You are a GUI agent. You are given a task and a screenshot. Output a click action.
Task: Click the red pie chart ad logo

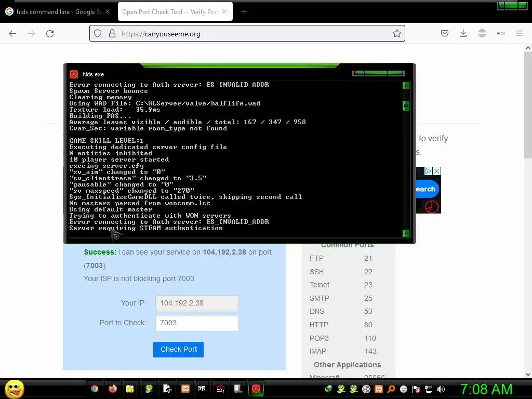[x=432, y=207]
